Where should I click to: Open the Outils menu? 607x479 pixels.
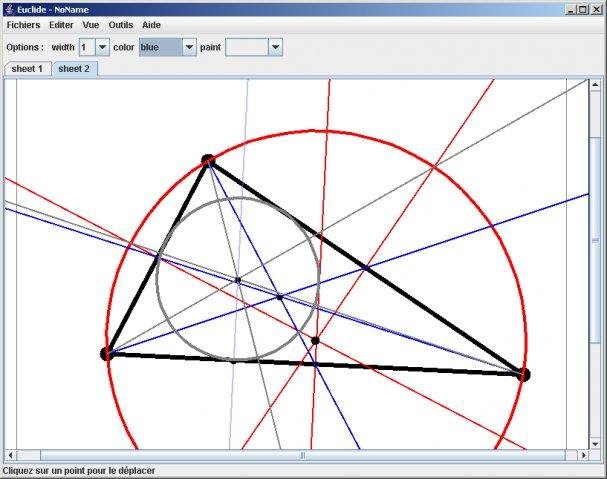coord(121,25)
